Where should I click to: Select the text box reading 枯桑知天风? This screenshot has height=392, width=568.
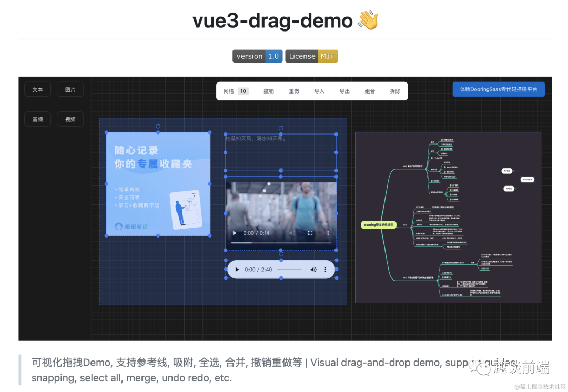(281, 152)
